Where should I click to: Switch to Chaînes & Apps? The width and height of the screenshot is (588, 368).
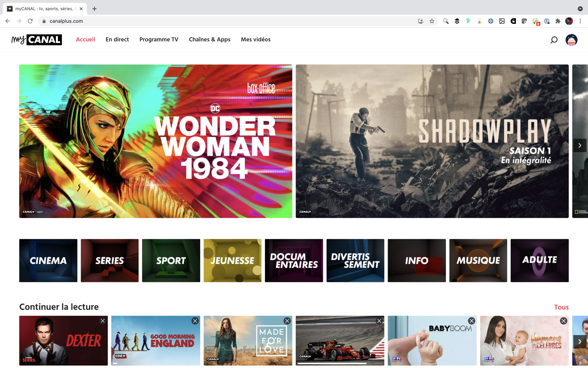(x=210, y=39)
